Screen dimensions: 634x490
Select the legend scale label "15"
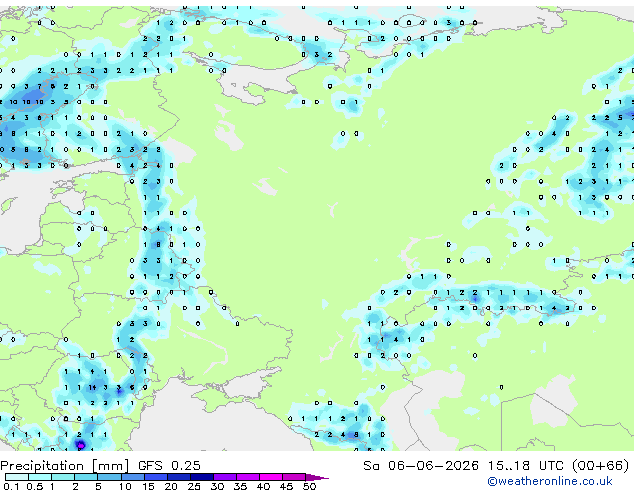pyautogui.click(x=148, y=486)
